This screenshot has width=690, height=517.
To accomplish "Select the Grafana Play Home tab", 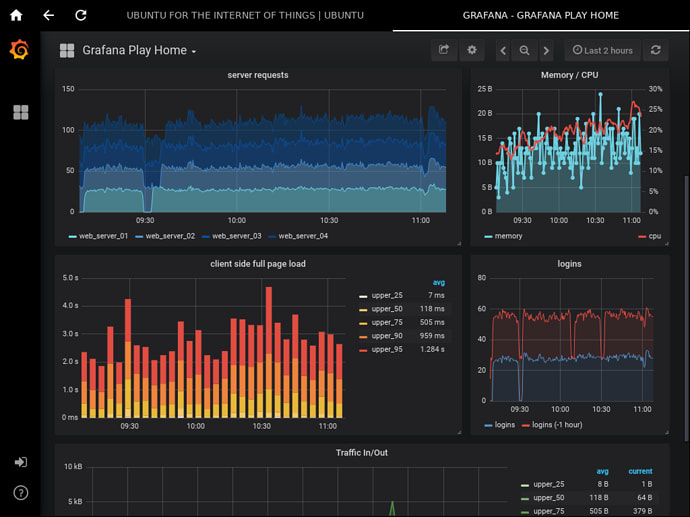I will 540,15.
